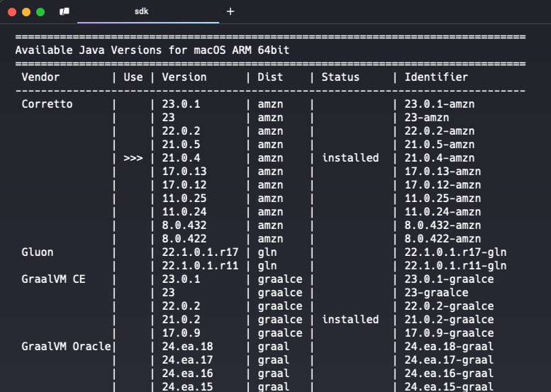Image resolution: width=551 pixels, height=392 pixels.
Task: Click version 24.ea.17 in the Version column
Action: tap(187, 359)
